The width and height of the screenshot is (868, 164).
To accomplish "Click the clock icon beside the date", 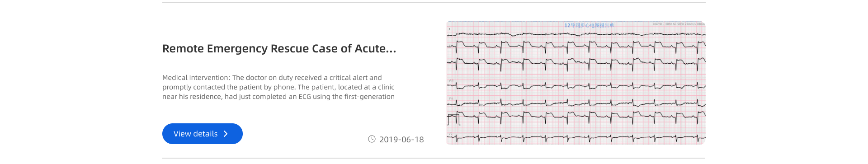I will [x=372, y=139].
